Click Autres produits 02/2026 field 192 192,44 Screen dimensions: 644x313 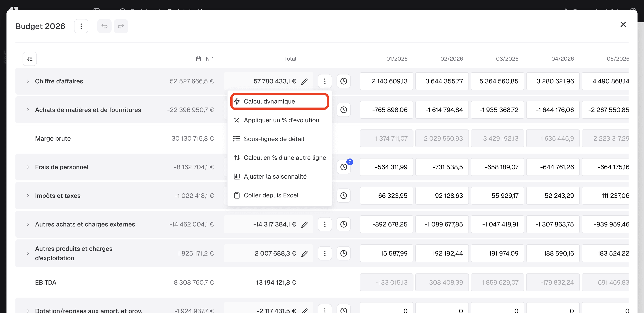pos(442,253)
